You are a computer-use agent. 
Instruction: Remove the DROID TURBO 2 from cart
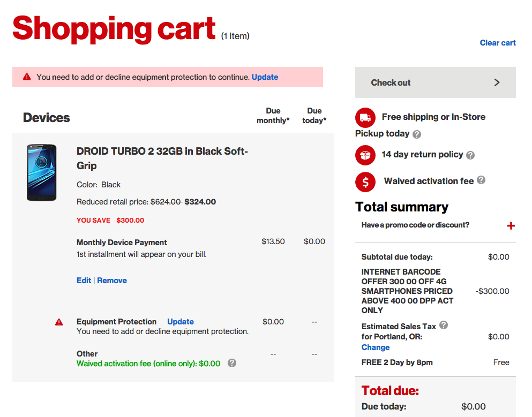[112, 280]
